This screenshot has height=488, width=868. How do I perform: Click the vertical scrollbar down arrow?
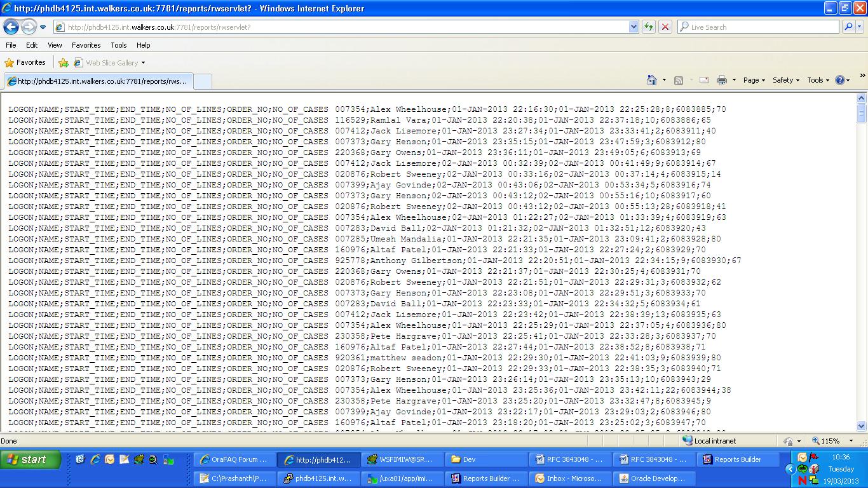tap(862, 426)
